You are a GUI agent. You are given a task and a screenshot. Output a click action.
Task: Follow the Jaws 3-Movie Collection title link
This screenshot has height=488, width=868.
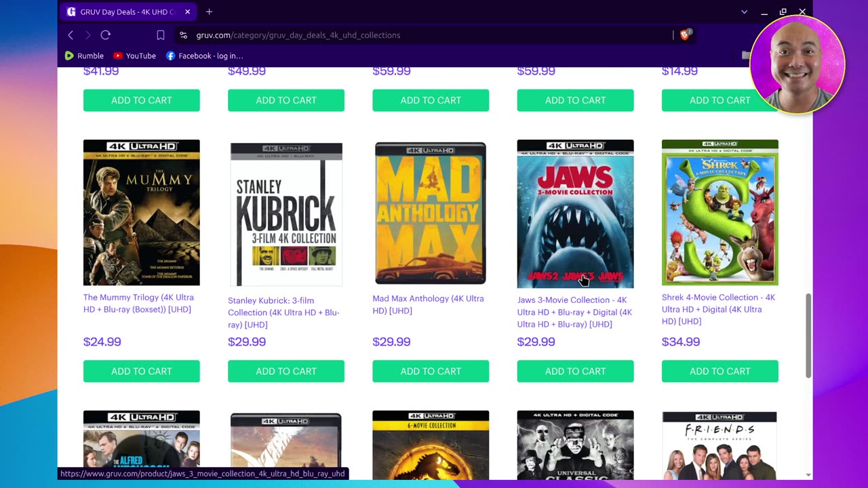click(x=574, y=312)
